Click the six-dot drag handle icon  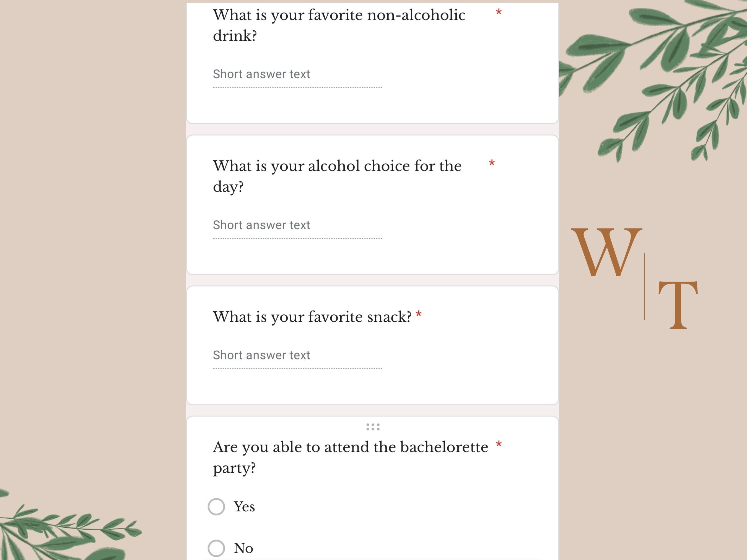pos(373,427)
